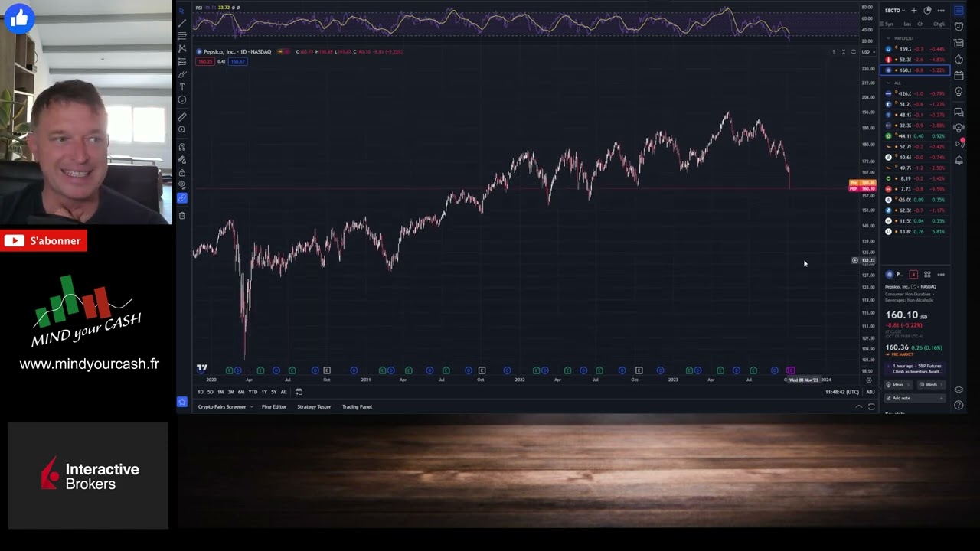
Task: Select the brush drawing tool
Action: [181, 74]
